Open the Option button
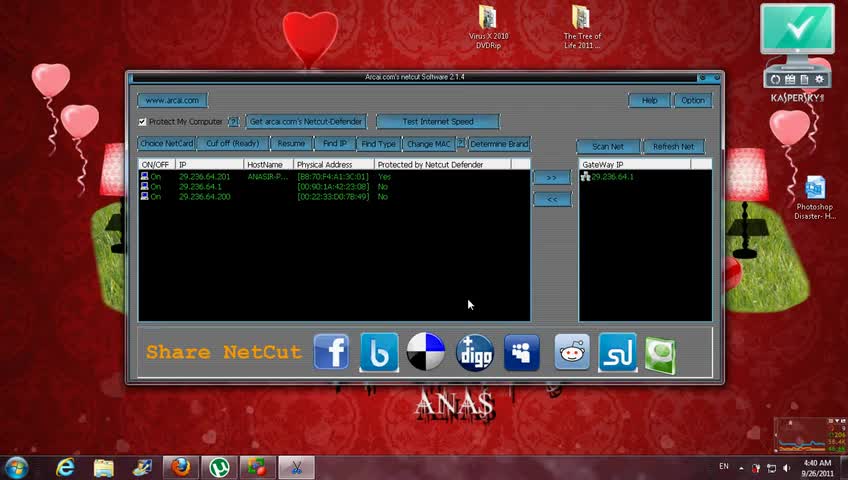 [x=693, y=100]
